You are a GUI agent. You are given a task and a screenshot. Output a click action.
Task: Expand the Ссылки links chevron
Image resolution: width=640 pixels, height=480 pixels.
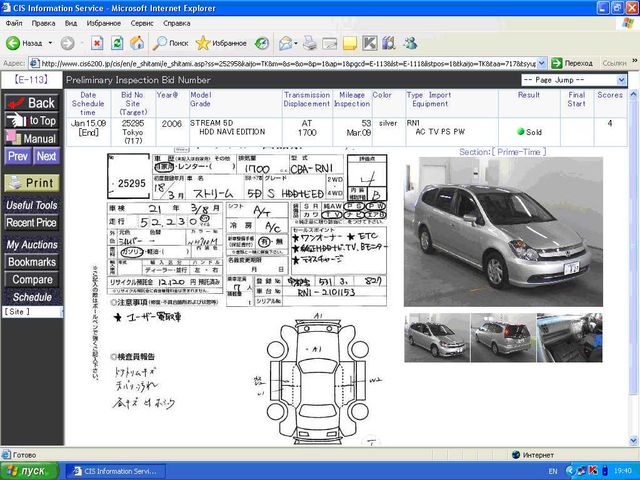(x=635, y=61)
